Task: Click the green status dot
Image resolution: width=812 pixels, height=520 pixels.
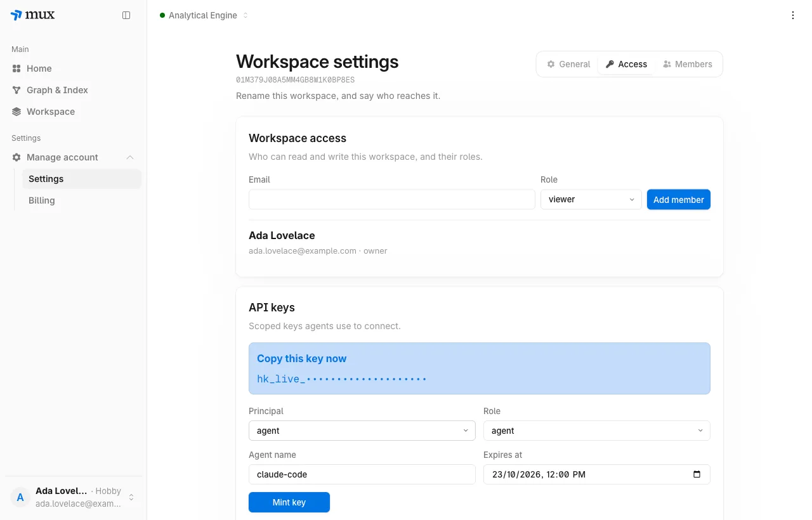Action: click(162, 15)
